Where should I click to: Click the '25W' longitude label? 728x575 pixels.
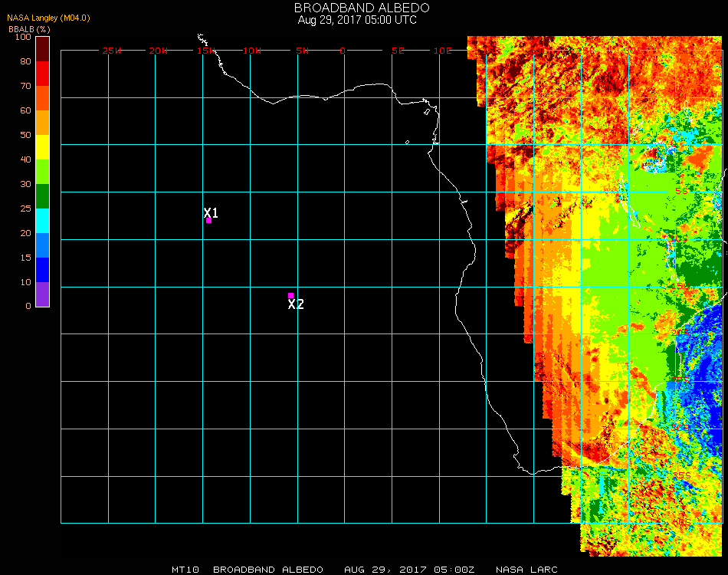click(x=111, y=51)
